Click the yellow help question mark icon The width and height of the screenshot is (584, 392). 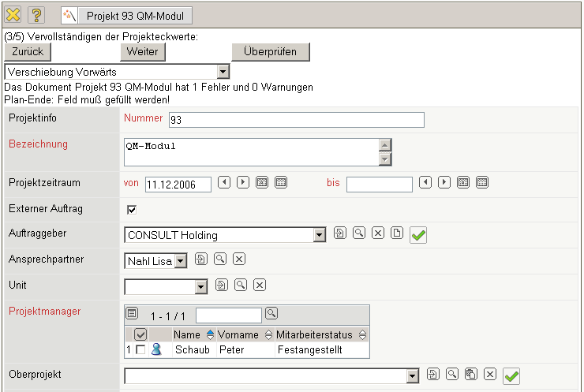tap(36, 14)
